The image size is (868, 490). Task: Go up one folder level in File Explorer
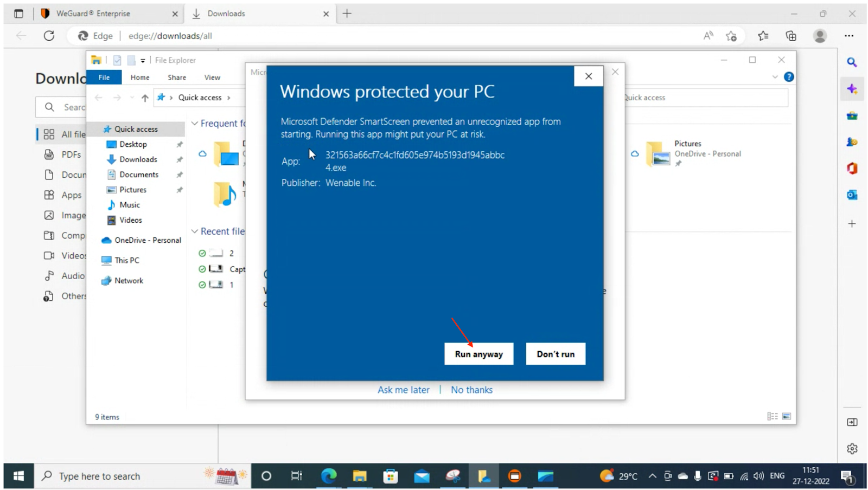(145, 98)
